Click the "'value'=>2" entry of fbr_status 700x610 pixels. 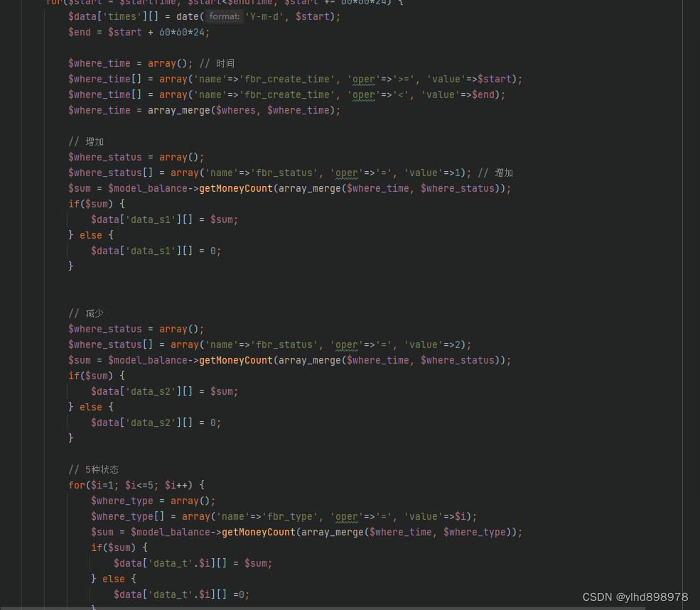coord(431,344)
